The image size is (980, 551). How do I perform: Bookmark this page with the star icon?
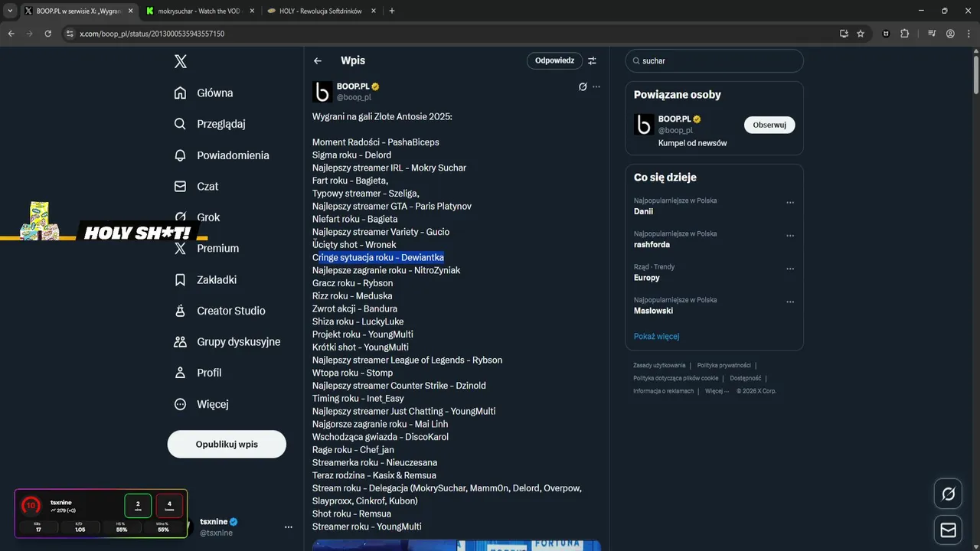point(861,34)
